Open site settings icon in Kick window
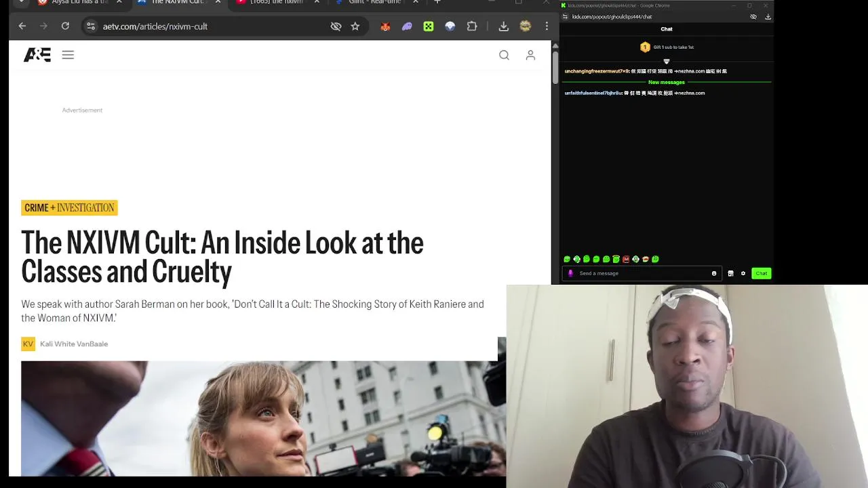The image size is (868, 488). point(566,16)
